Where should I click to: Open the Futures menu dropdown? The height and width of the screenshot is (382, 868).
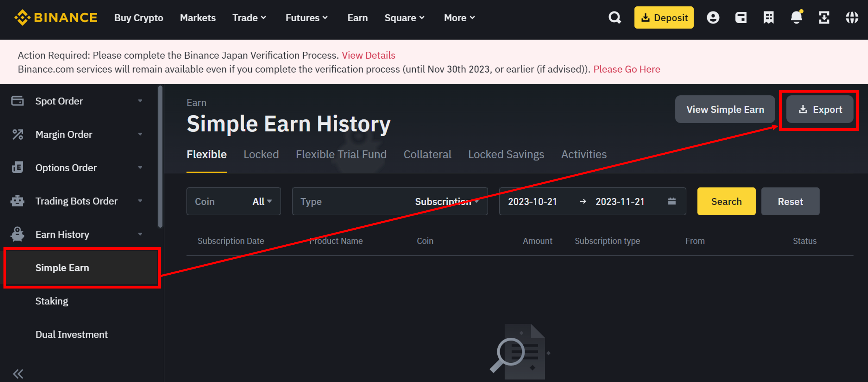306,18
